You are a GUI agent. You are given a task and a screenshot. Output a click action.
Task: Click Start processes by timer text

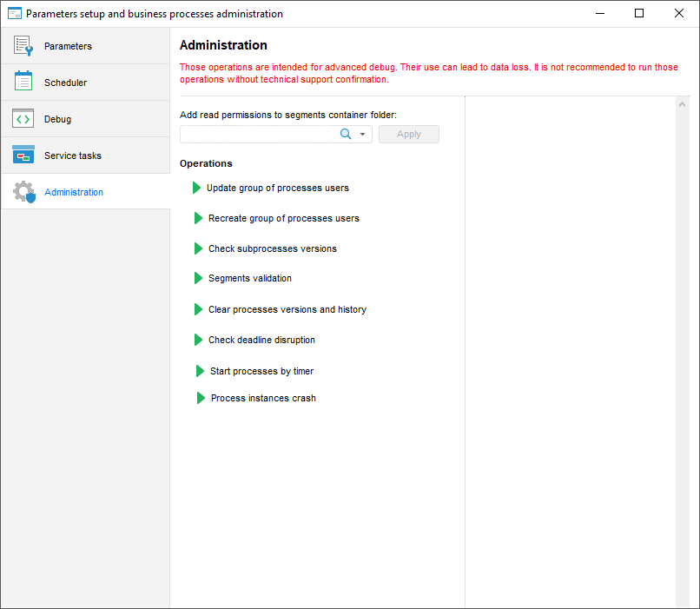click(262, 371)
